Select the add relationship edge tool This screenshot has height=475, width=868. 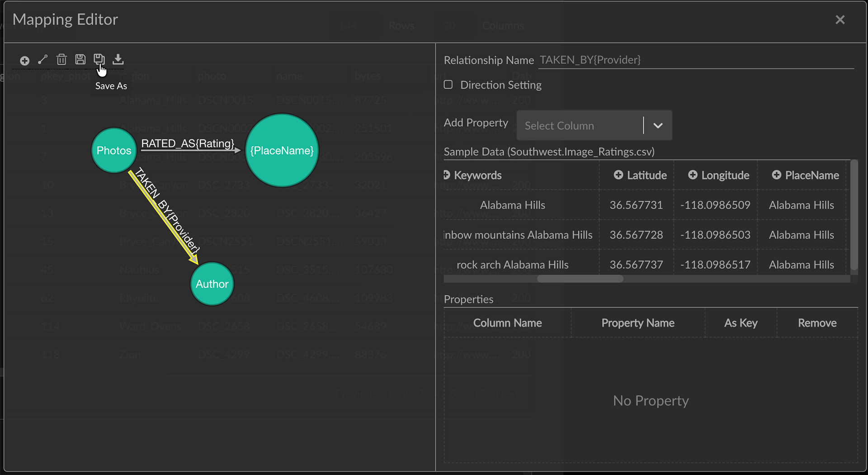pyautogui.click(x=43, y=59)
